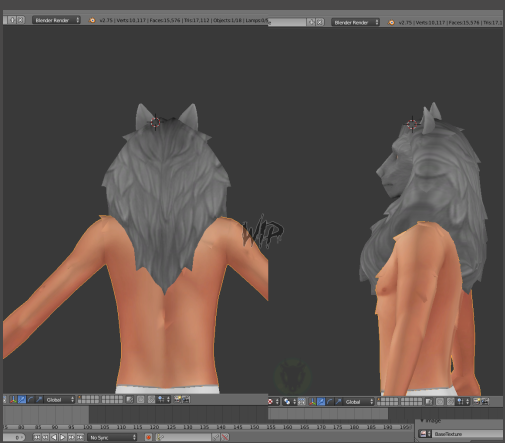Viewport: 505px width, 443px height.
Task: Click the OpenGL render image icon in left viewport
Action: pos(177,399)
